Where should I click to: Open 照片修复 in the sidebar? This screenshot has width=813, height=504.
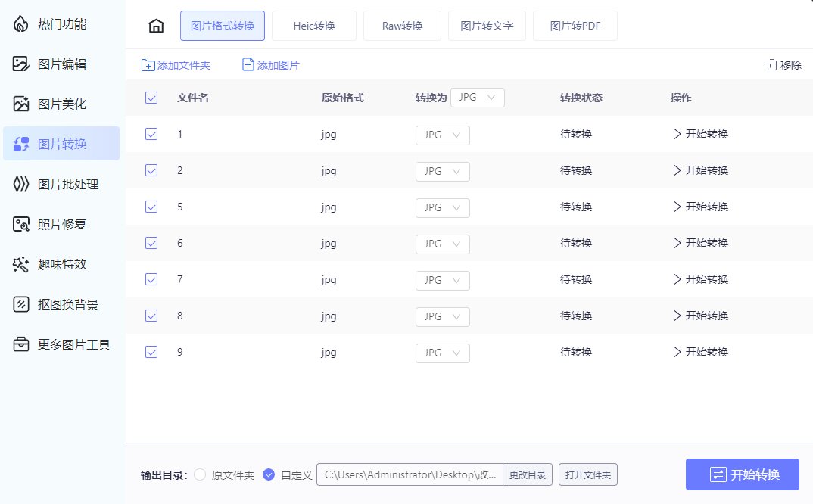point(61,224)
